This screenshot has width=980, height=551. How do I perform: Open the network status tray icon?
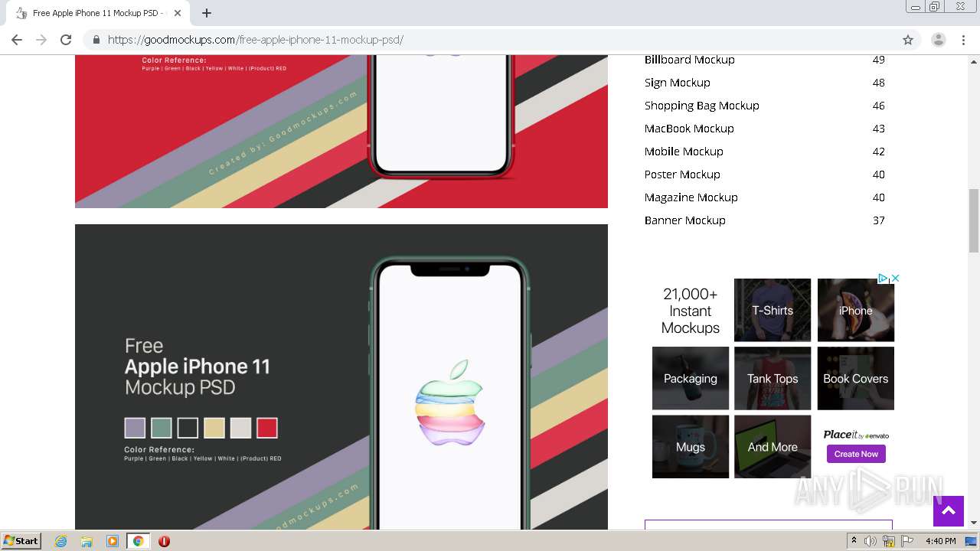point(889,541)
